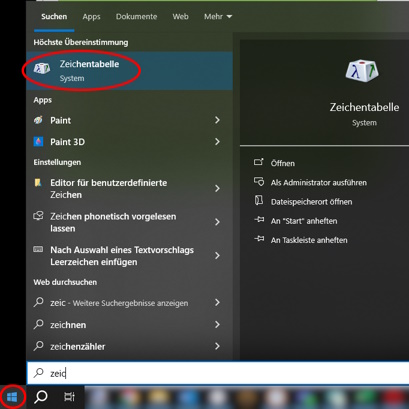Select web suggestion zeic - Weitere Suchergebnisse anzeigen
The height and width of the screenshot is (409, 409).
[129, 303]
